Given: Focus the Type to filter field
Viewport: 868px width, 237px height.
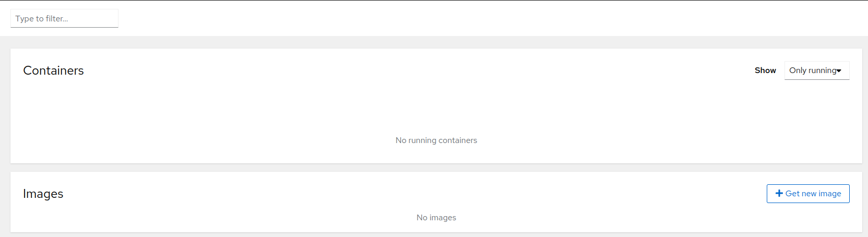Looking at the screenshot, I should (x=64, y=18).
